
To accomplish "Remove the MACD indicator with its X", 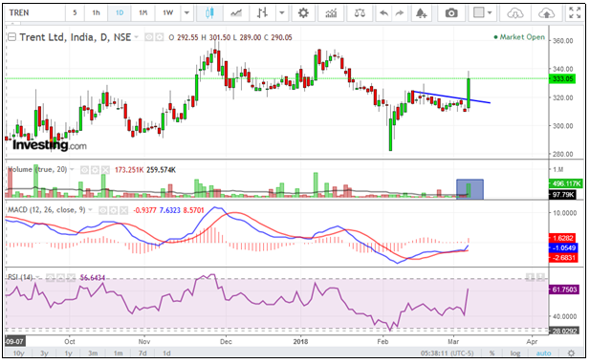I will pos(123,210).
